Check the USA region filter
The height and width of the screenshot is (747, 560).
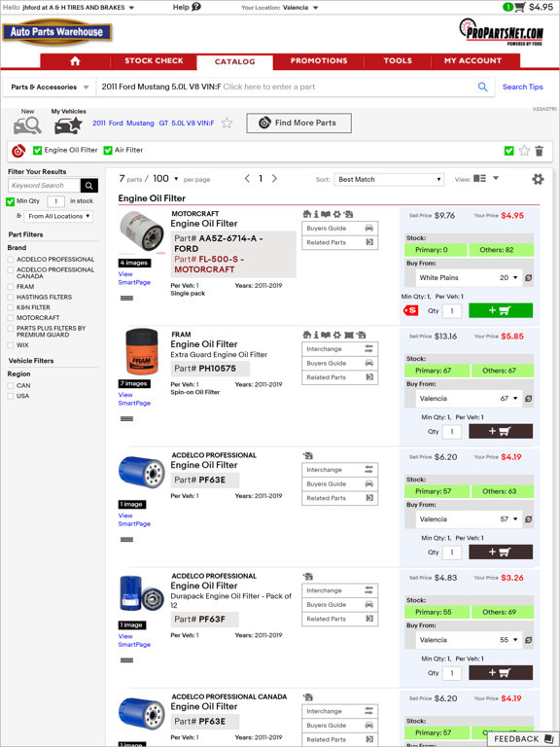point(11,397)
